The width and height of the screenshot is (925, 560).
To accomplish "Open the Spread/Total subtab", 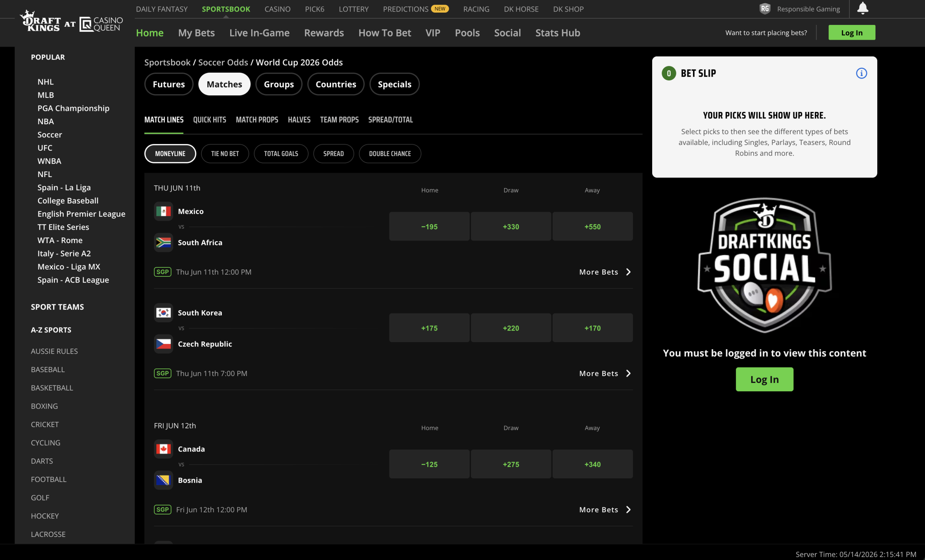I will [390, 120].
